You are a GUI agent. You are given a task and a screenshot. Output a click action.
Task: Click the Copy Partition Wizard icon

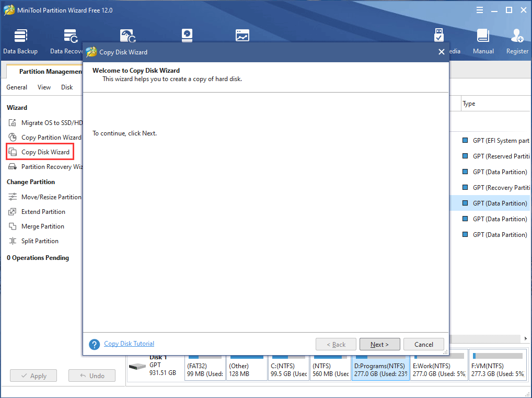tap(13, 137)
